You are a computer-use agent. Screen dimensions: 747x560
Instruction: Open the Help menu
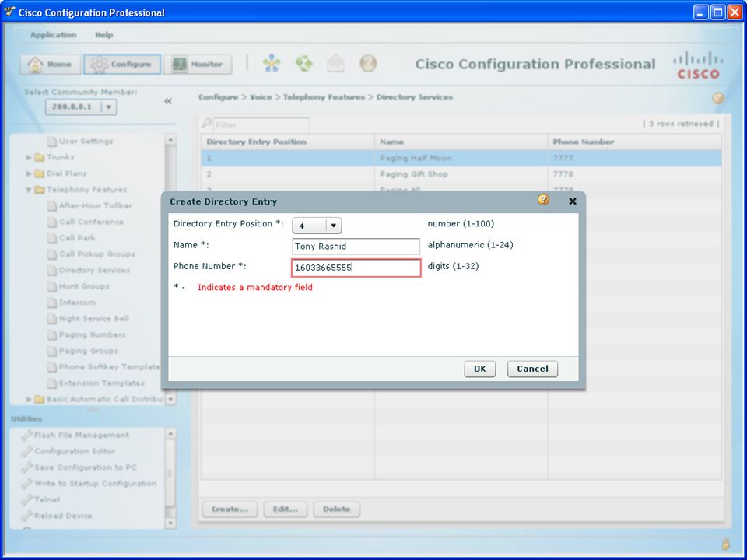103,35
